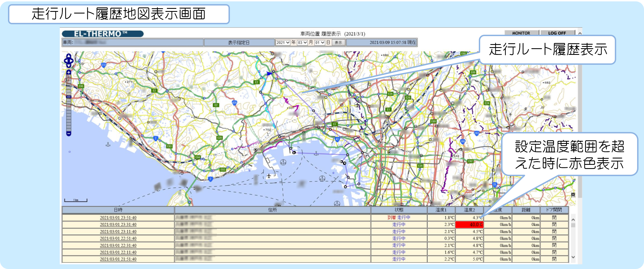Click the 2021/03/09 15:07:58 現在 timestamp
The image size is (644, 269).
pos(393,42)
